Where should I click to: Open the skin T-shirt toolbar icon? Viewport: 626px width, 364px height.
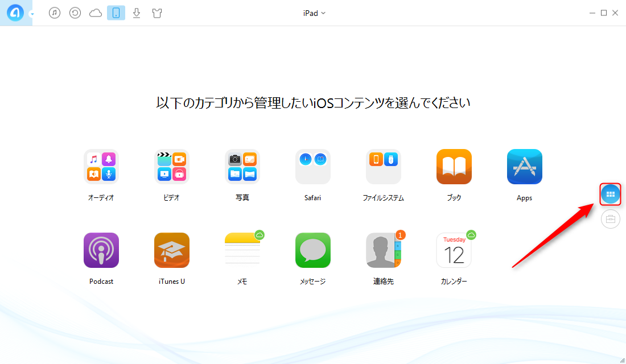(x=157, y=13)
